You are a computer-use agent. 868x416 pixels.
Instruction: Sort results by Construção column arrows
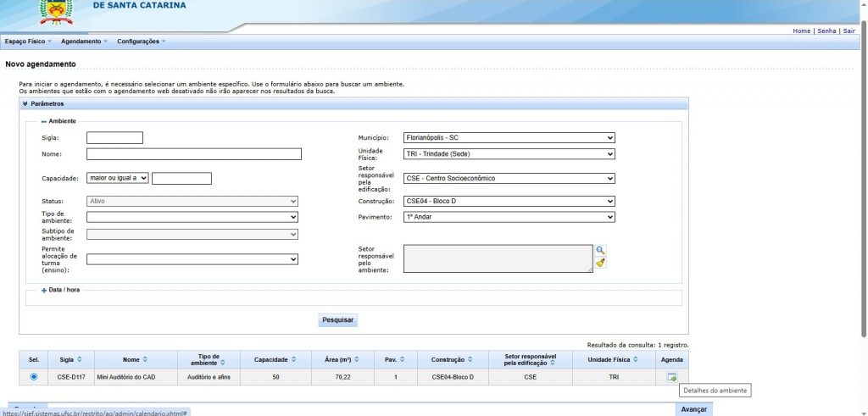tap(470, 359)
